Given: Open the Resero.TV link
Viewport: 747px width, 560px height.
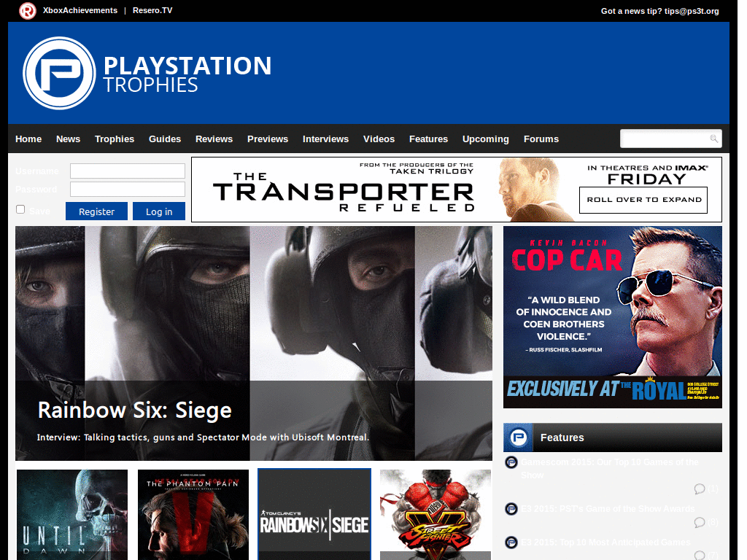Looking at the screenshot, I should [x=152, y=10].
